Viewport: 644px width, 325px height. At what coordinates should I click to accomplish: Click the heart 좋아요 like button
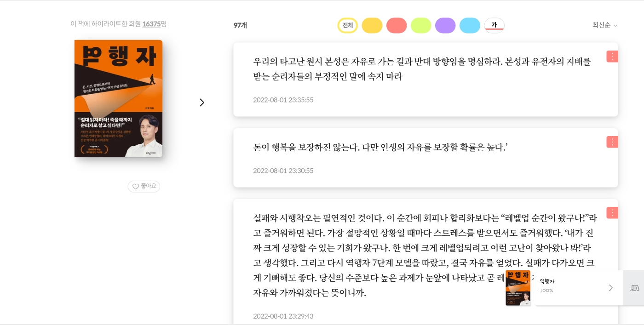click(144, 186)
